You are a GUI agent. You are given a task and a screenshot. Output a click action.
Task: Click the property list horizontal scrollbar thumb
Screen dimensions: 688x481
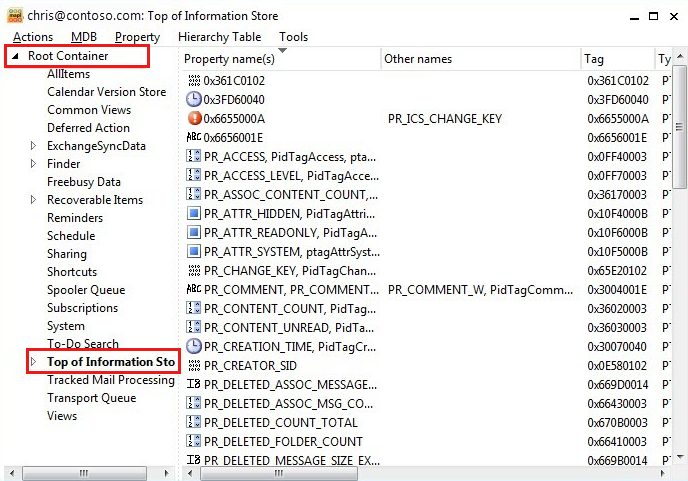279,473
